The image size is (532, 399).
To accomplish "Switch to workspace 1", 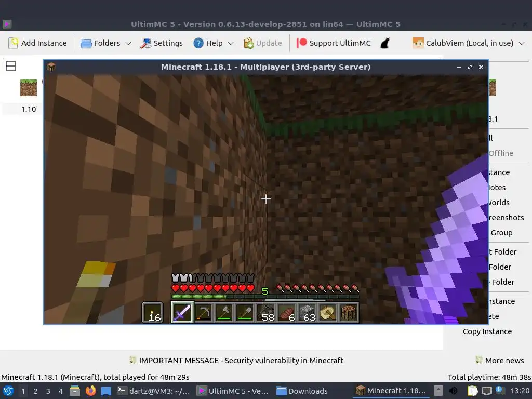I will [x=23, y=391].
